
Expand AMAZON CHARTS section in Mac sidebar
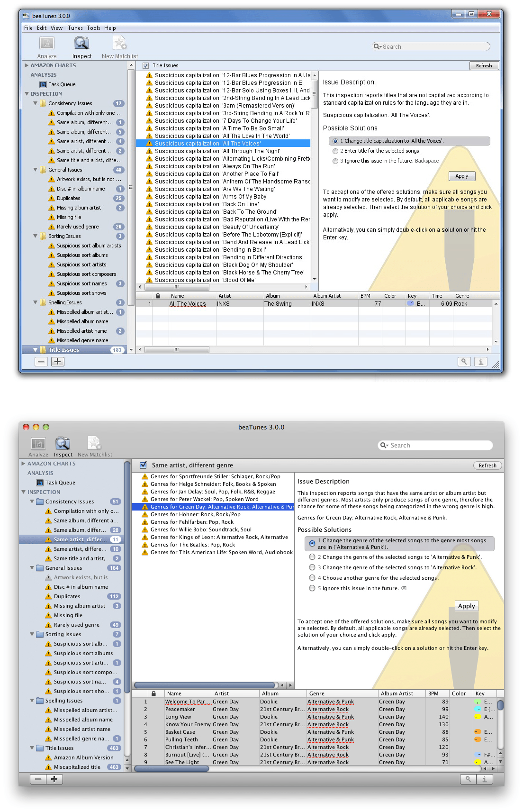pyautogui.click(x=23, y=464)
